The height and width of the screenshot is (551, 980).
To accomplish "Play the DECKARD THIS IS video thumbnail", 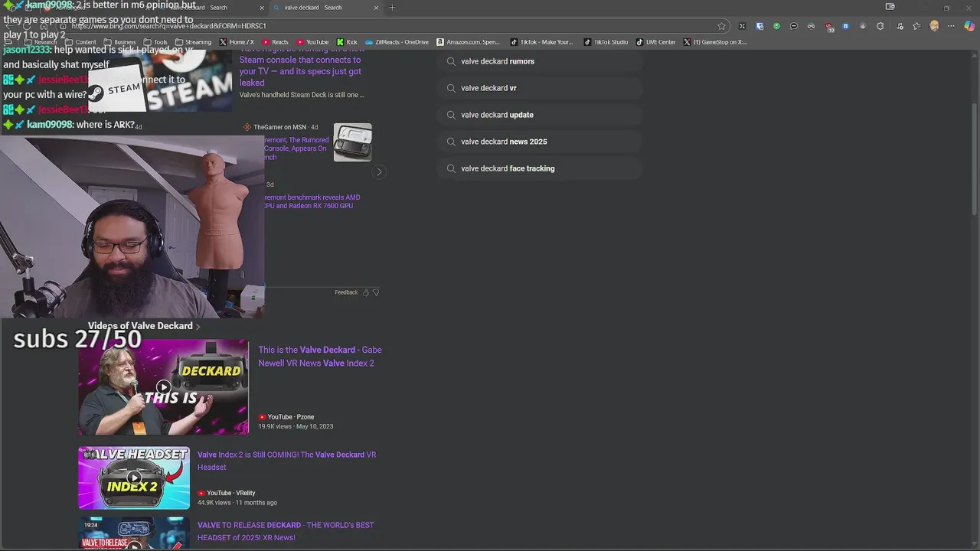I will (163, 387).
